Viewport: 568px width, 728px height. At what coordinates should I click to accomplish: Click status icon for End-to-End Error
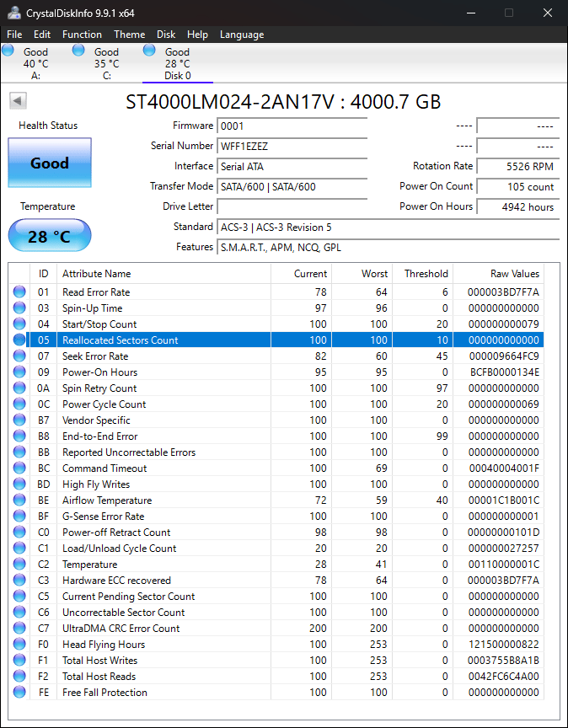coord(19,436)
